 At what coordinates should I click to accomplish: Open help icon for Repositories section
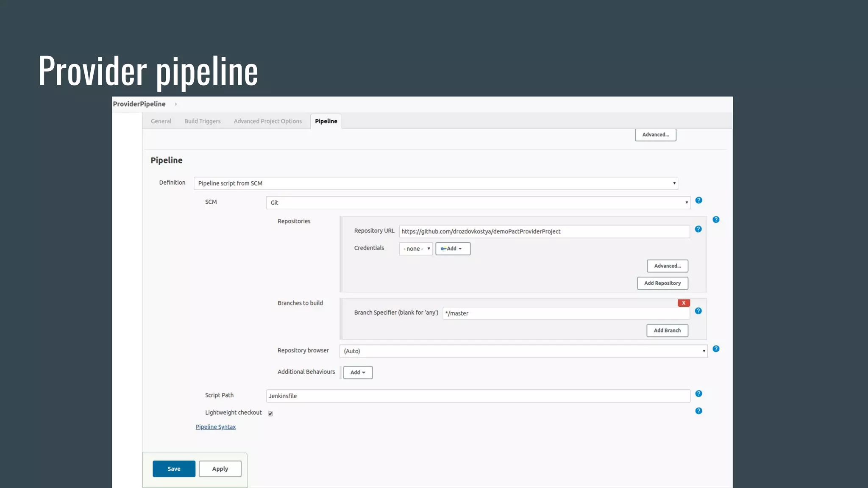click(716, 219)
